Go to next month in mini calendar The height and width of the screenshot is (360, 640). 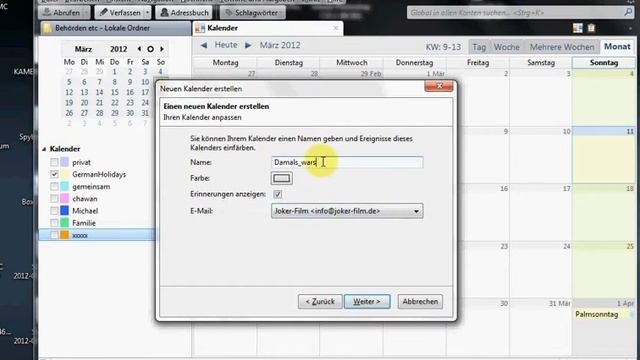pyautogui.click(x=162, y=49)
